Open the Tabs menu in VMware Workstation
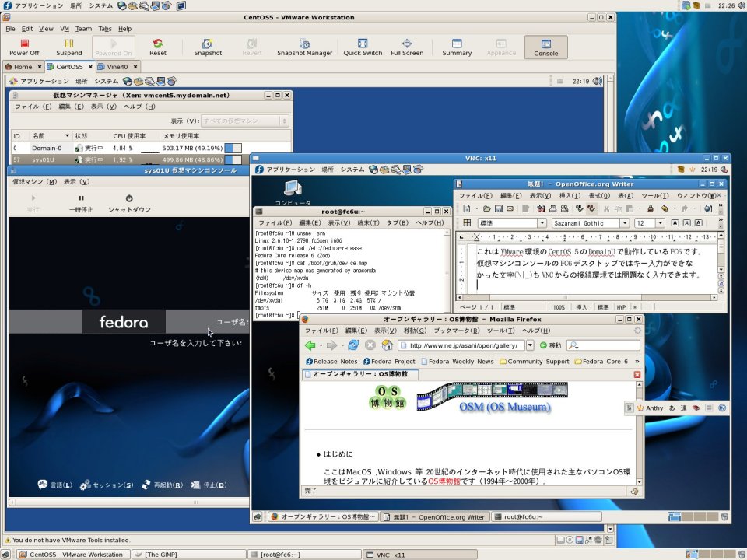The height and width of the screenshot is (560, 747). point(105,29)
